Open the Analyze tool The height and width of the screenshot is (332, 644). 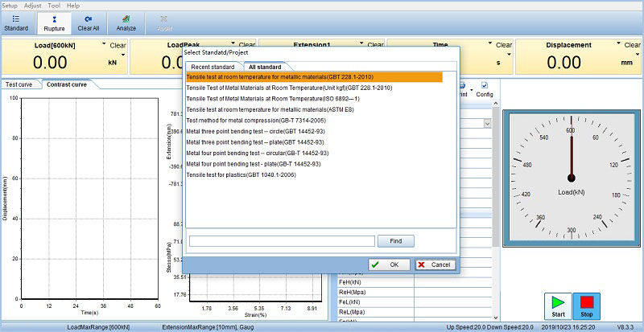126,22
